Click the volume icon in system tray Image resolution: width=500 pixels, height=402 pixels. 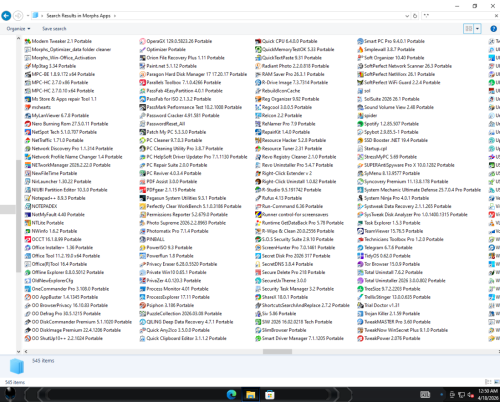click(471, 395)
